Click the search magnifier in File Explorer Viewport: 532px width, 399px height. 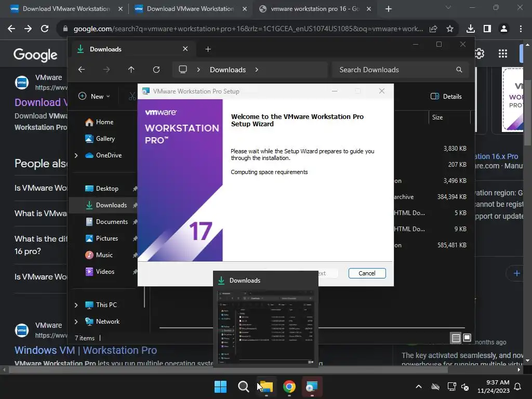tap(459, 70)
